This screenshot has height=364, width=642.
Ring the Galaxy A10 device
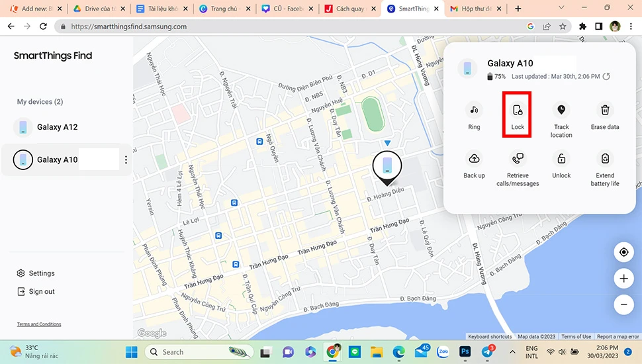point(474,116)
